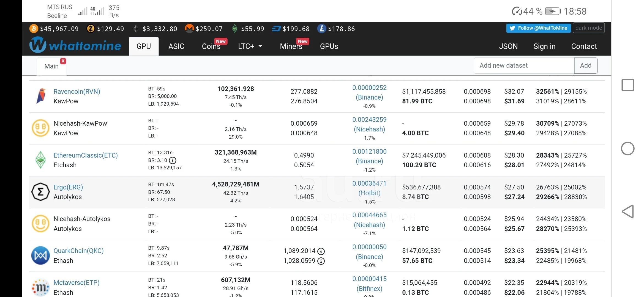Click the Nicehash-Autolykos smiley logo
644x297 pixels.
click(x=40, y=224)
